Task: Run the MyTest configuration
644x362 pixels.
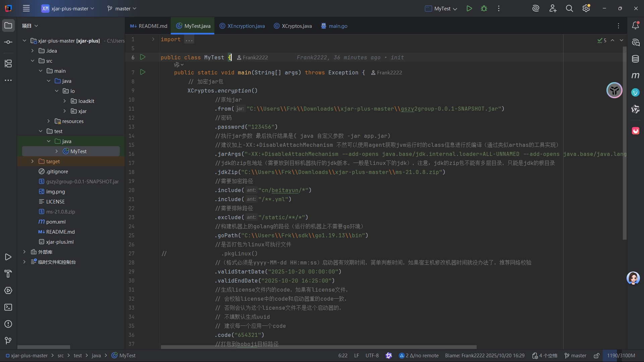Action: tap(469, 9)
